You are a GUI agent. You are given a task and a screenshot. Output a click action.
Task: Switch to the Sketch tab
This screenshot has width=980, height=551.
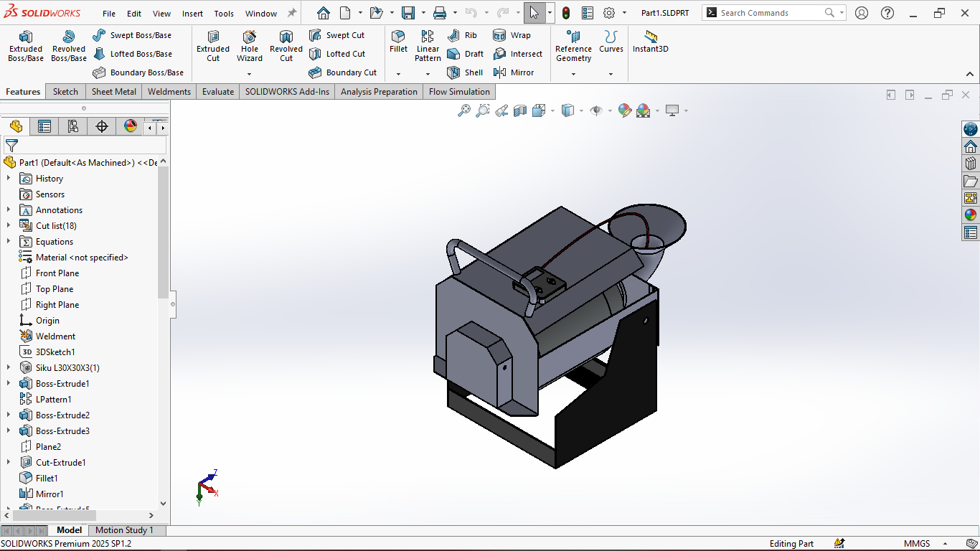click(x=65, y=92)
